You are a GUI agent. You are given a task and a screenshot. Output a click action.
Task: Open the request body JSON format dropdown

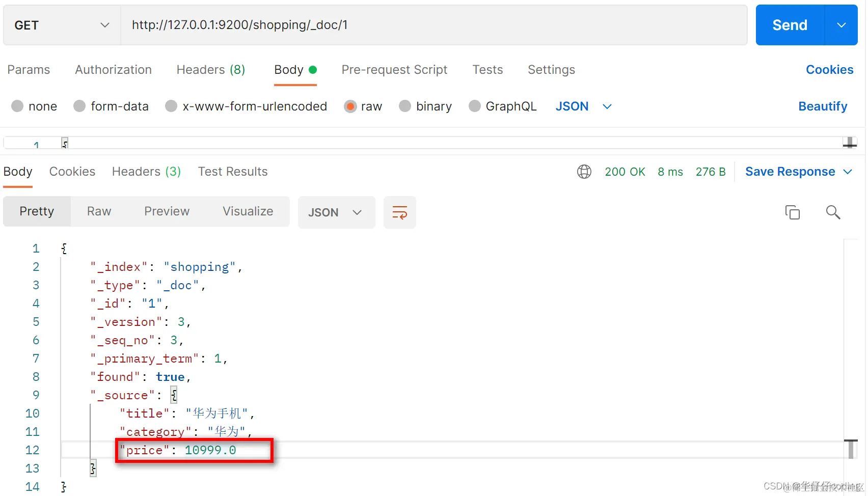pyautogui.click(x=583, y=106)
